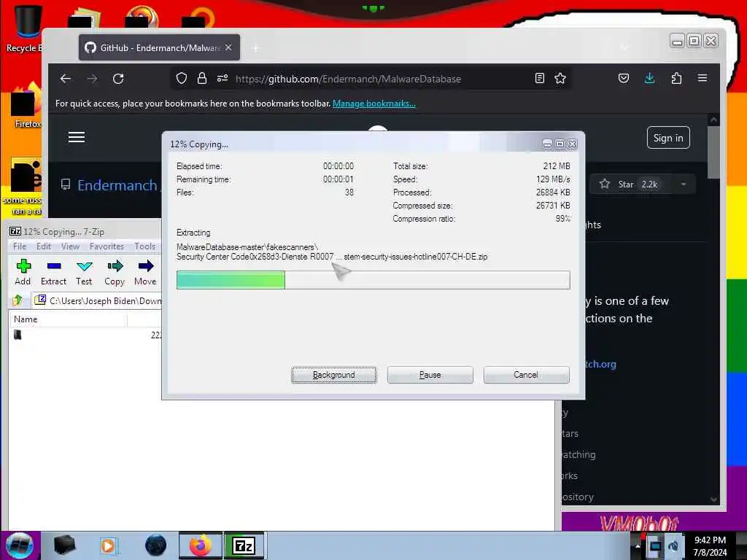The height and width of the screenshot is (560, 747).
Task: Open media player taskbar icon
Action: point(108,545)
